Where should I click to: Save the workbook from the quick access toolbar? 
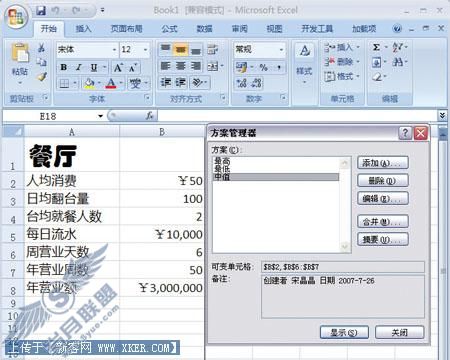click(x=41, y=11)
